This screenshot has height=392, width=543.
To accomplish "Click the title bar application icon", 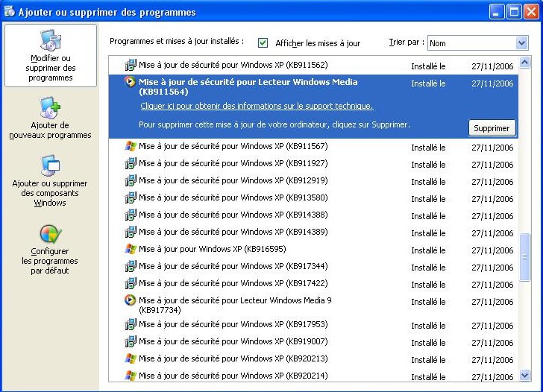I will coord(10,11).
